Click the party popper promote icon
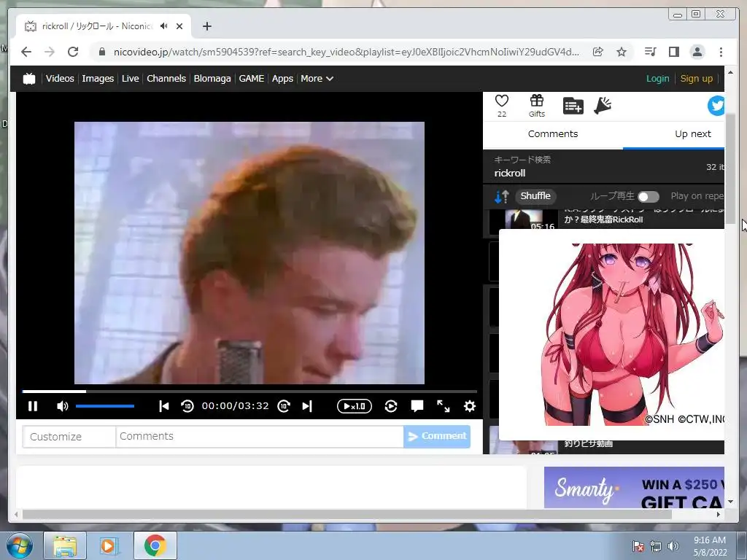The image size is (747, 560). [x=603, y=106]
